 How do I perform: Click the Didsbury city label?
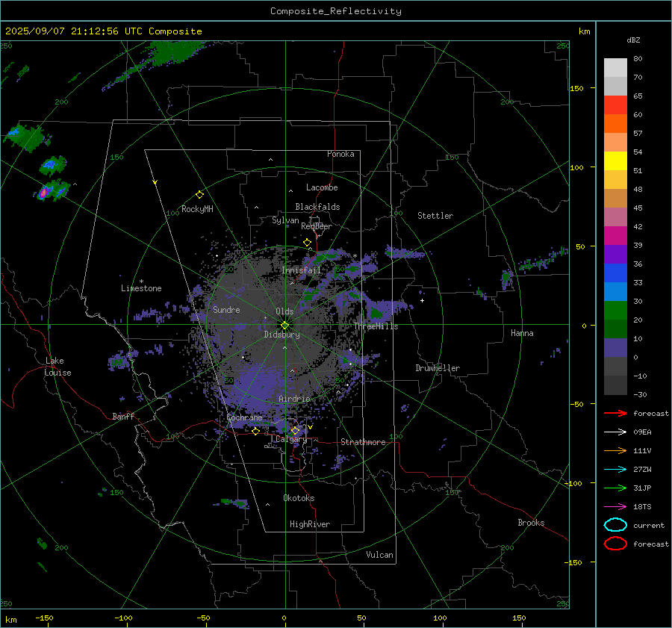click(281, 335)
